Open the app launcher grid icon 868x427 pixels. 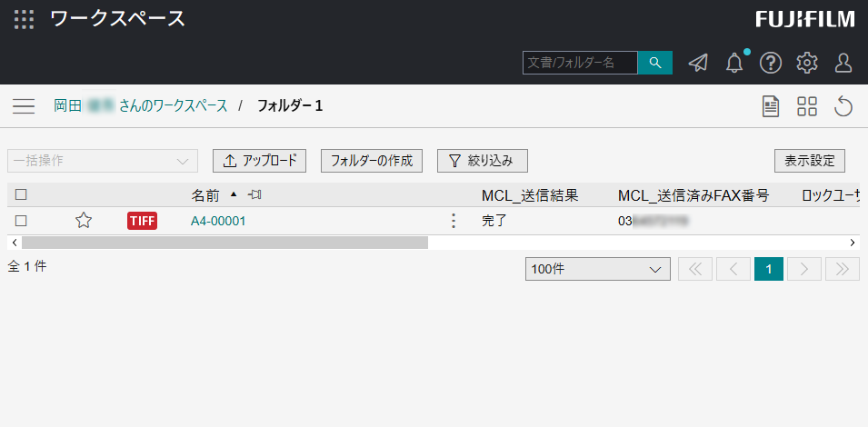tap(25, 19)
